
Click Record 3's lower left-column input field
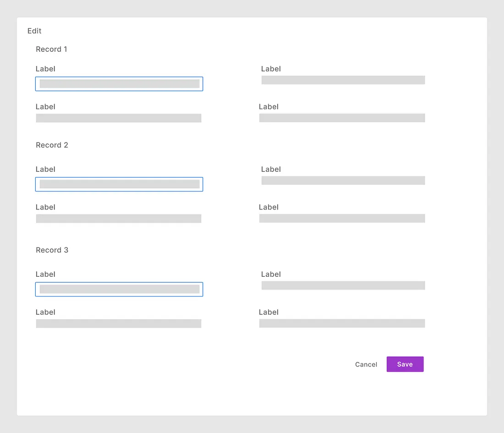119,323
